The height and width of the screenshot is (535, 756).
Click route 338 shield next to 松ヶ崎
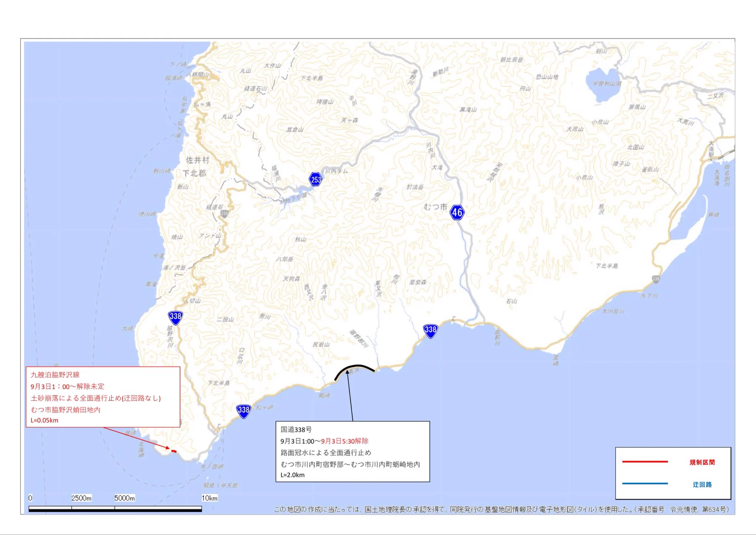point(244,410)
